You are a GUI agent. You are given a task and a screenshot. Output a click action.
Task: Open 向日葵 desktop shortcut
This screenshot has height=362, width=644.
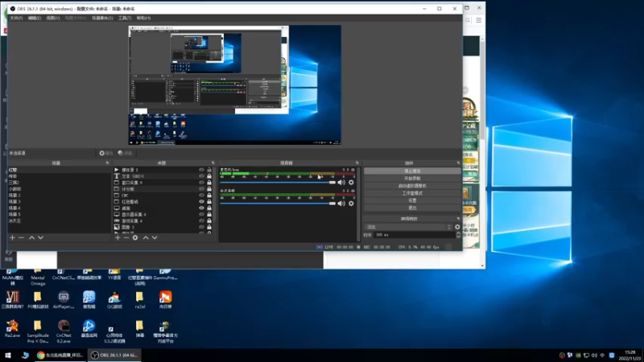click(166, 299)
